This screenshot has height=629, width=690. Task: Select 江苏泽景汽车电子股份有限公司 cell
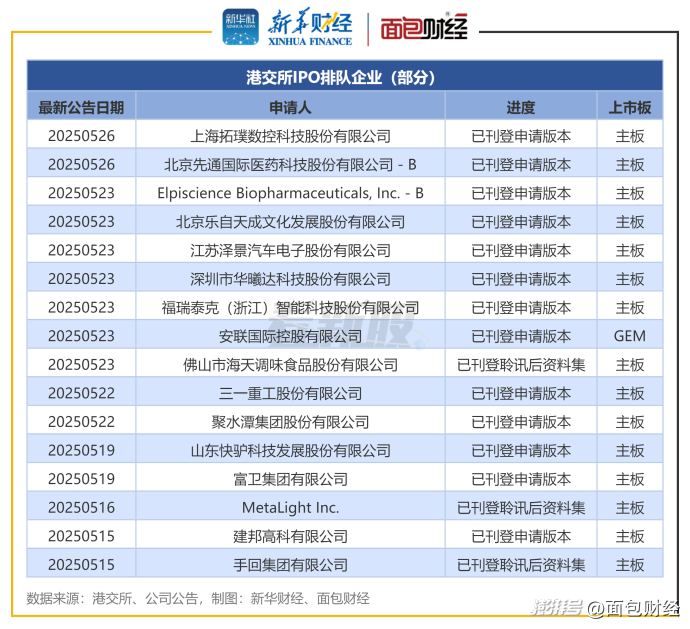[x=290, y=250]
